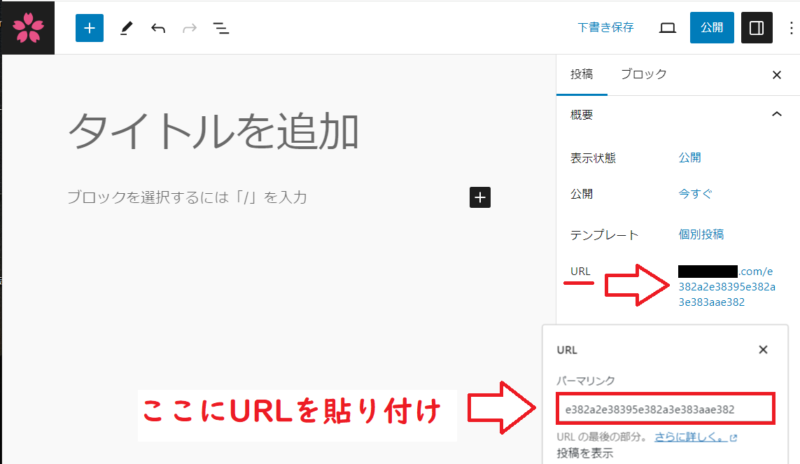The width and height of the screenshot is (800, 464).
Task: Click the テンプレート label
Action: (x=604, y=235)
